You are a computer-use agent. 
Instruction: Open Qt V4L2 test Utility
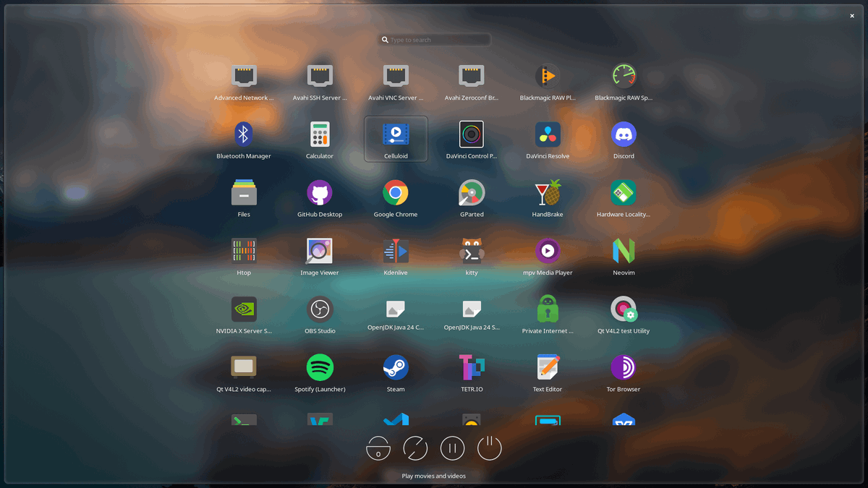[x=624, y=315]
